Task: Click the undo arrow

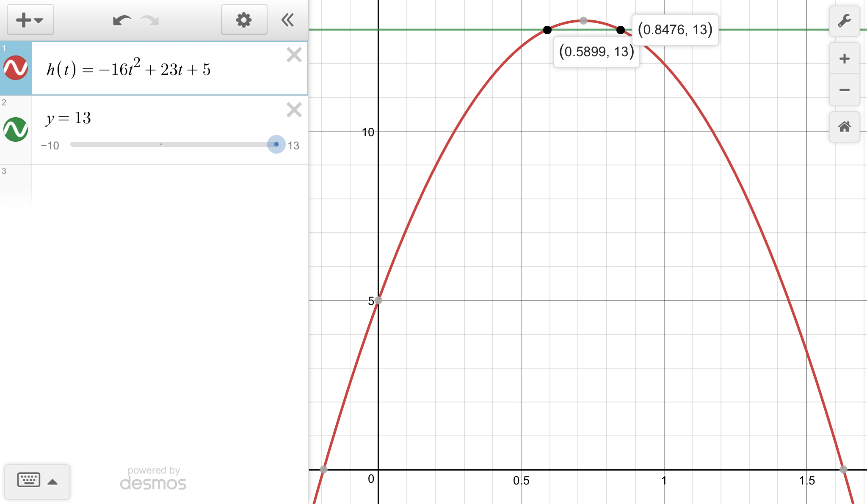Action: tap(121, 20)
